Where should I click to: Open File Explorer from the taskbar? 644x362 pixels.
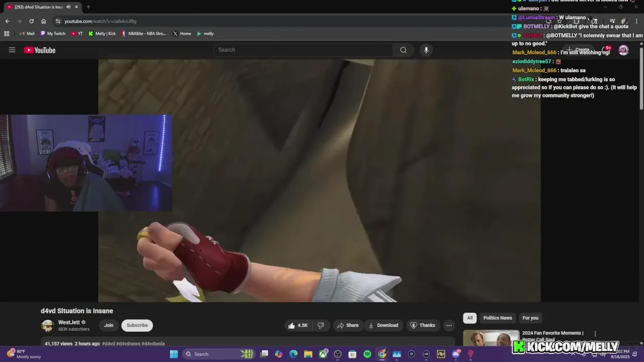(308, 354)
